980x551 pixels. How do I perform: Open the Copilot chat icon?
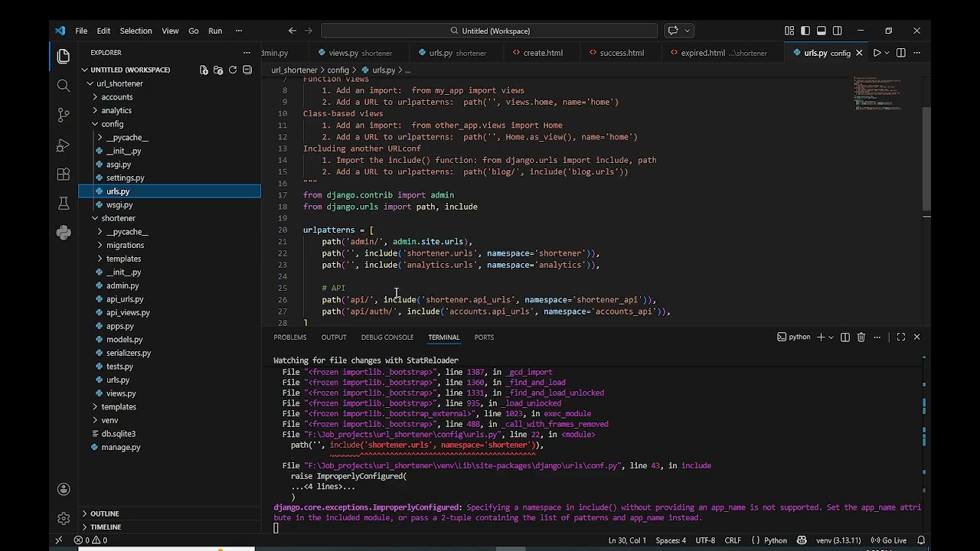coord(673,31)
